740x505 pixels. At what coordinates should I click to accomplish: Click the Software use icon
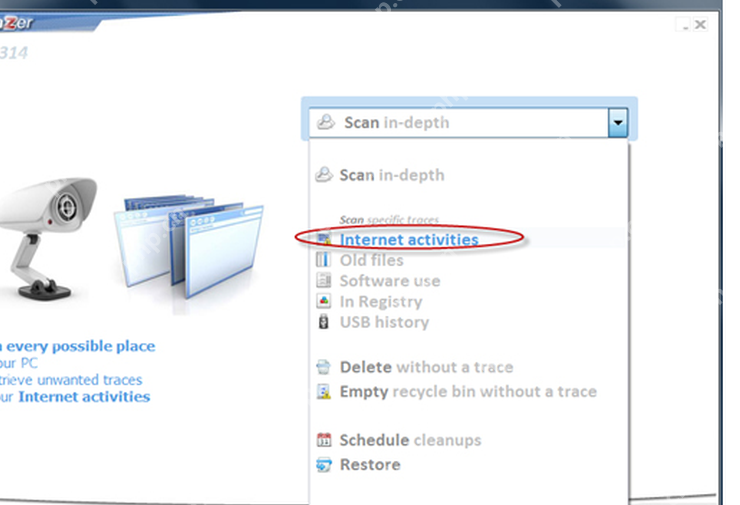(x=323, y=280)
